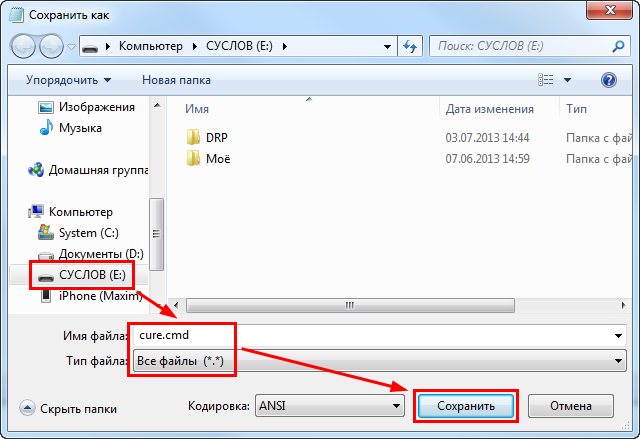This screenshot has width=640, height=439.
Task: Expand the arrow after СУСЛОВ (E:) breadcrumb
Action: click(x=284, y=47)
